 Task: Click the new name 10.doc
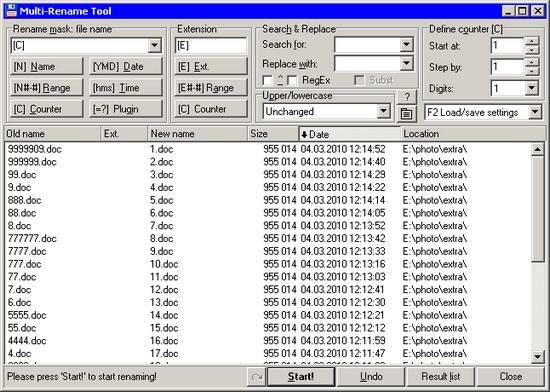pos(164,264)
